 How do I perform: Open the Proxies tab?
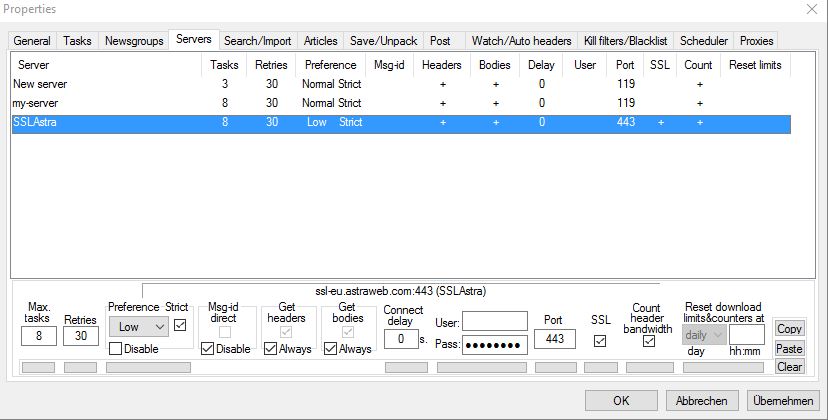click(757, 41)
